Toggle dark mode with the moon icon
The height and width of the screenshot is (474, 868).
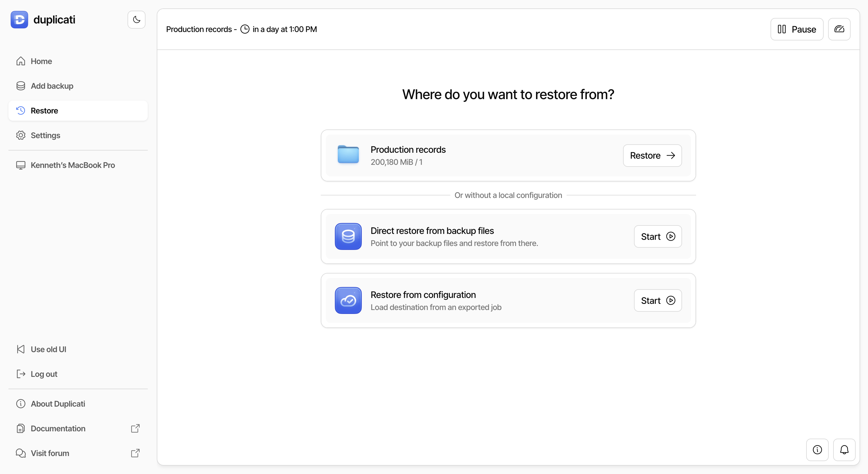(136, 20)
